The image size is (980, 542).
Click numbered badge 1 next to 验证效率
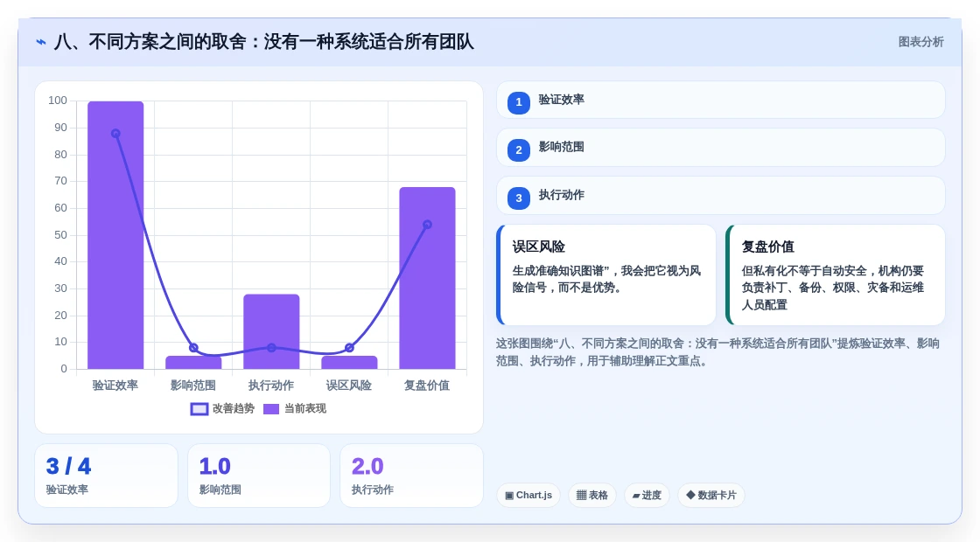point(518,102)
